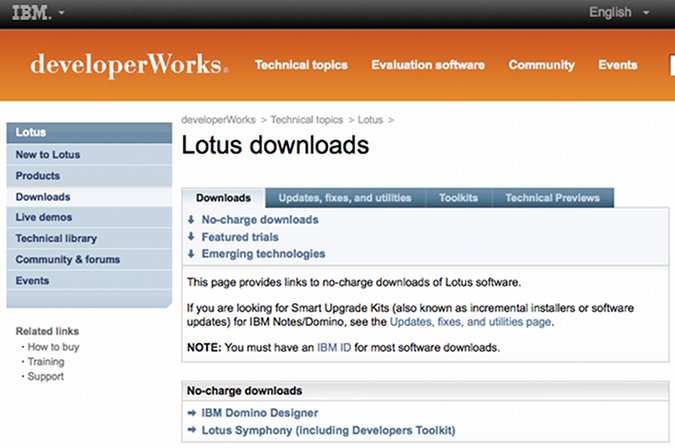Open Live demos sidebar item

click(x=89, y=217)
